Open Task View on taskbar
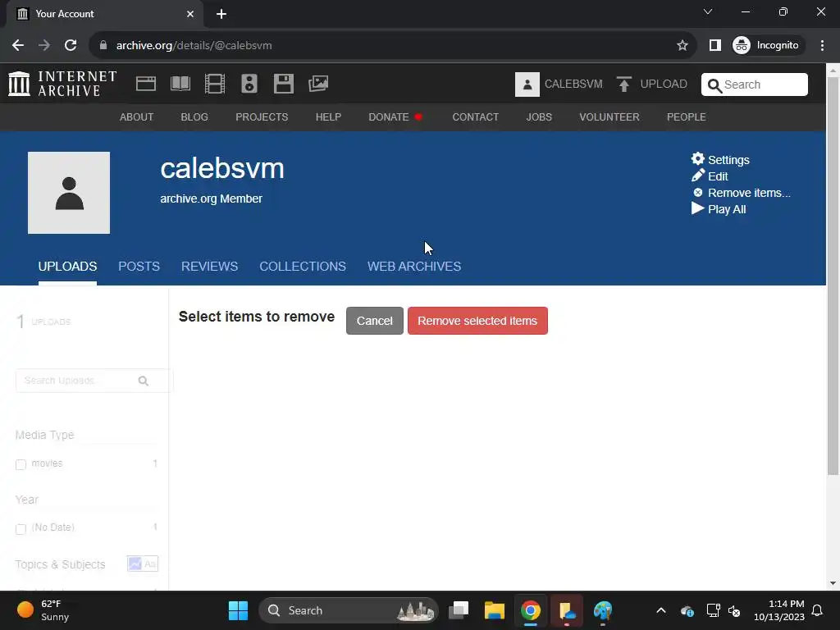Image resolution: width=840 pixels, height=630 pixels. tap(459, 610)
